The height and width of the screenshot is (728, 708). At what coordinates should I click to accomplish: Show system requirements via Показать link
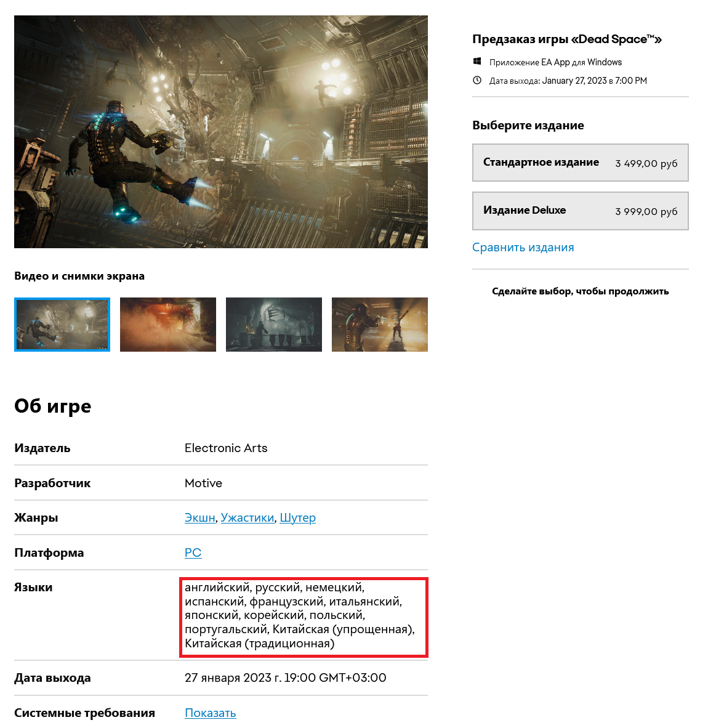[x=210, y=713]
